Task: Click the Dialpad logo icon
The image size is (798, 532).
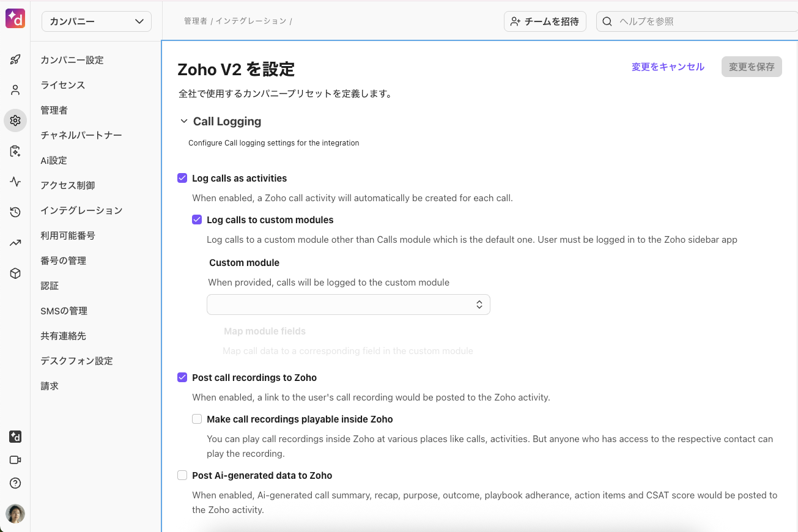Action: (x=15, y=19)
